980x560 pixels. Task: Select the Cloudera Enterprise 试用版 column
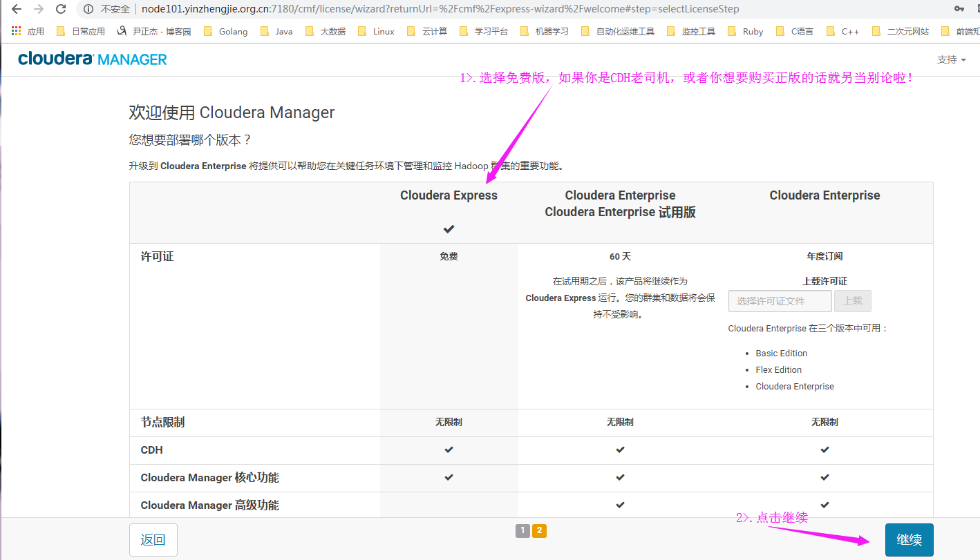620,204
